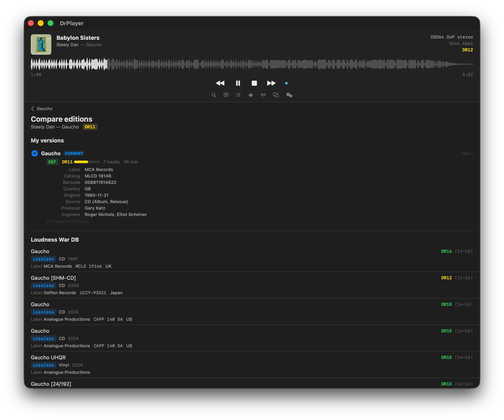The image size is (504, 420).
Task: Click the UICY-93521 catalog number
Action: tap(93, 293)
